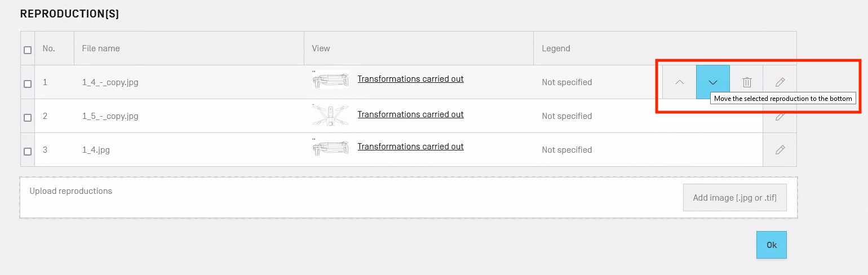The height and width of the screenshot is (275, 868).
Task: Toggle the select-all checkbox in table header
Action: pyautogui.click(x=28, y=50)
